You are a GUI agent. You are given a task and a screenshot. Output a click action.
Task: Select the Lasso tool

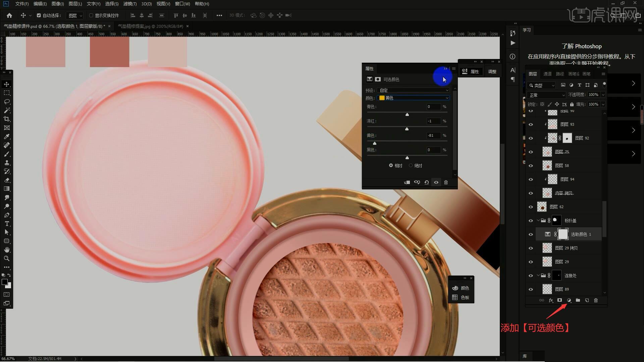coord(7,102)
